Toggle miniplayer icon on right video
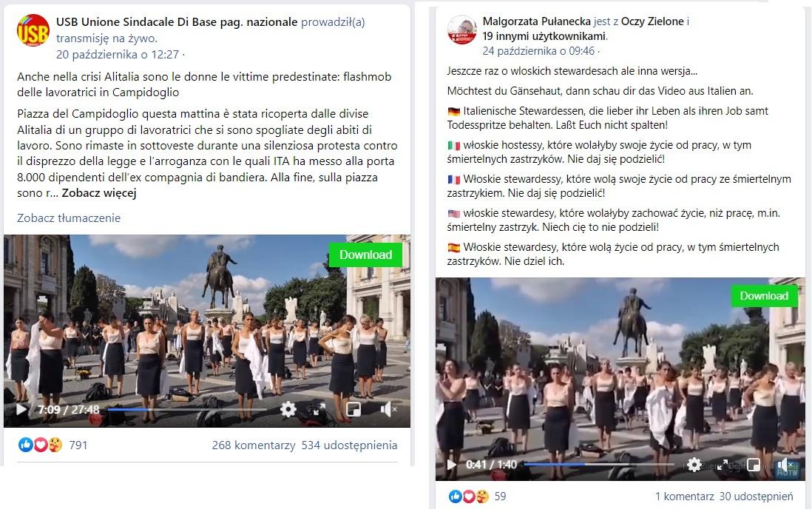 pyautogui.click(x=754, y=464)
